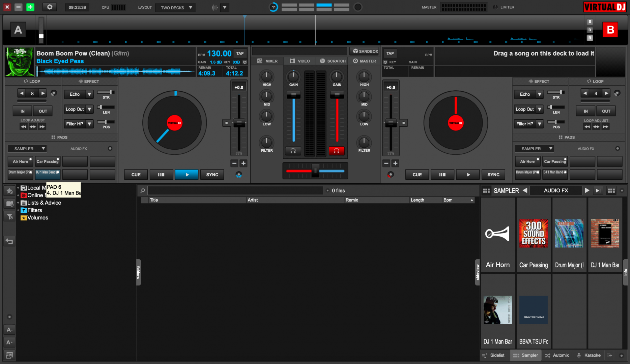Click deck A volume fader
Image resolution: width=630 pixels, height=364 pixels.
(293, 95)
